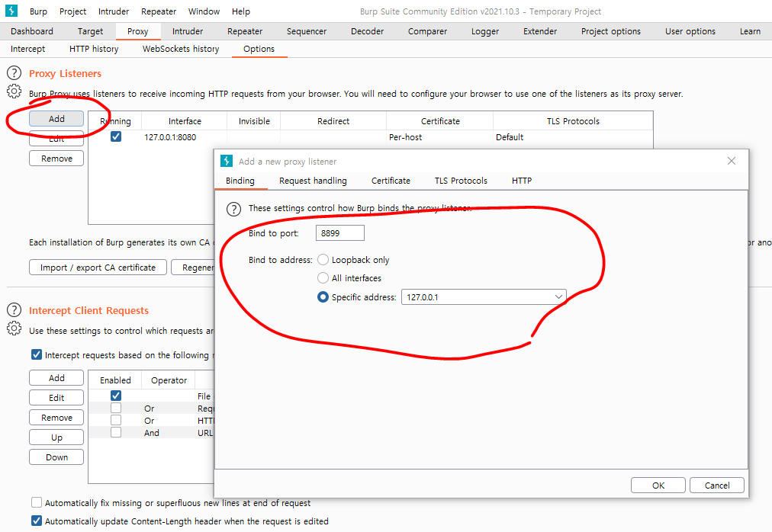Select 127.0.0.1:8080 listener row
The image size is (772, 532).
370,137
